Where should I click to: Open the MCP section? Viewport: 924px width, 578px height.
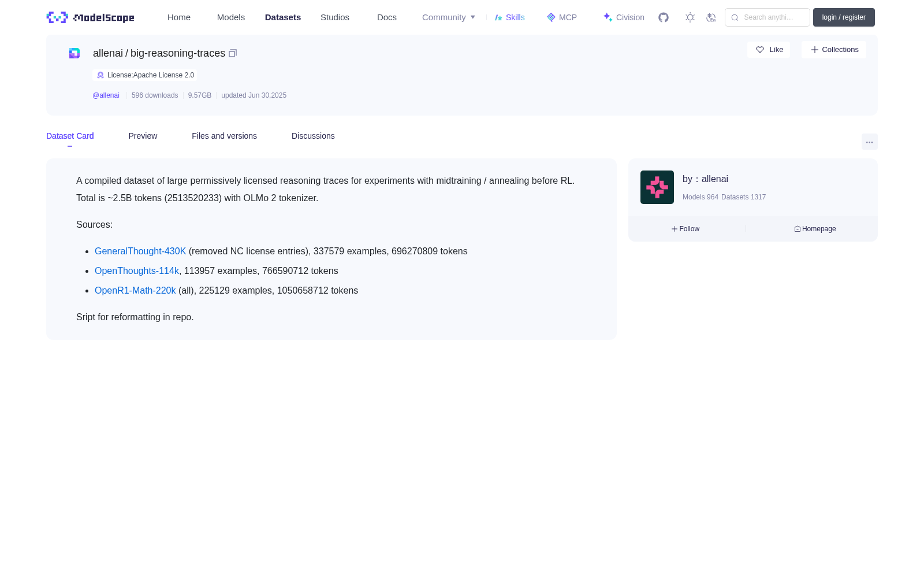click(x=562, y=17)
